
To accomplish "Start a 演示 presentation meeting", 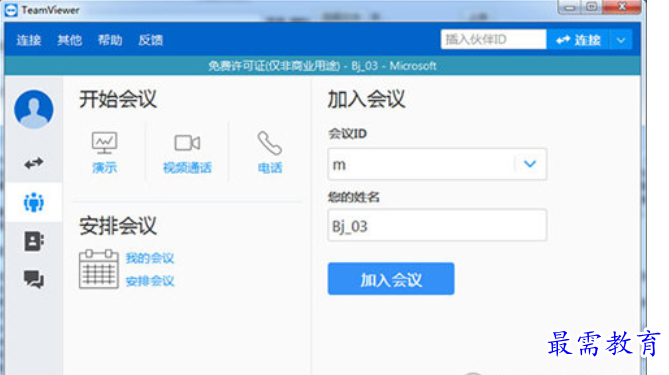I will 105,152.
